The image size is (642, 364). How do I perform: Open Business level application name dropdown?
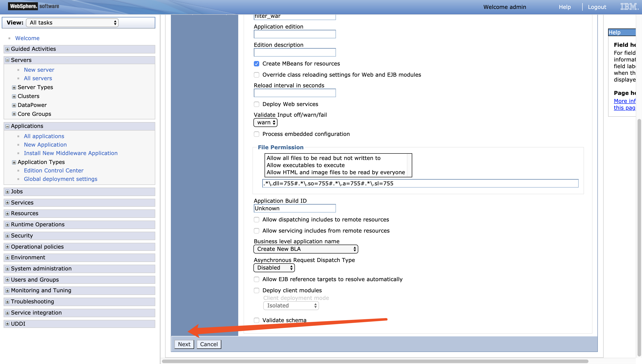tap(306, 249)
